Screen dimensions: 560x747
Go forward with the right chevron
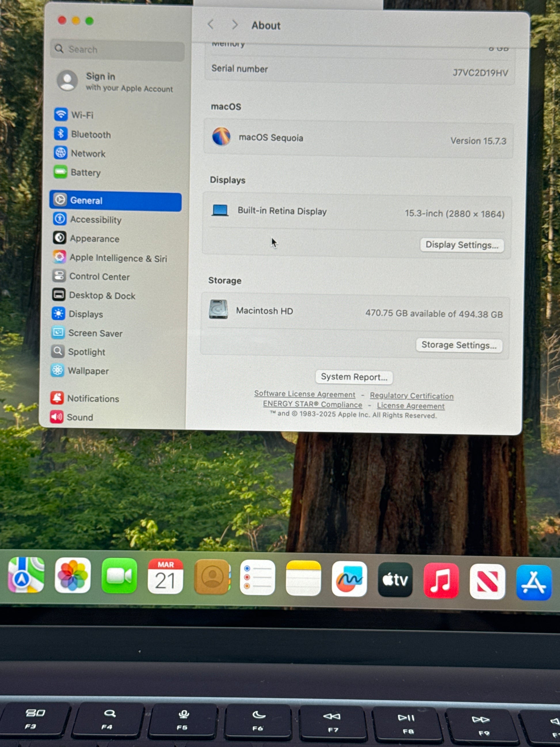pos(235,25)
